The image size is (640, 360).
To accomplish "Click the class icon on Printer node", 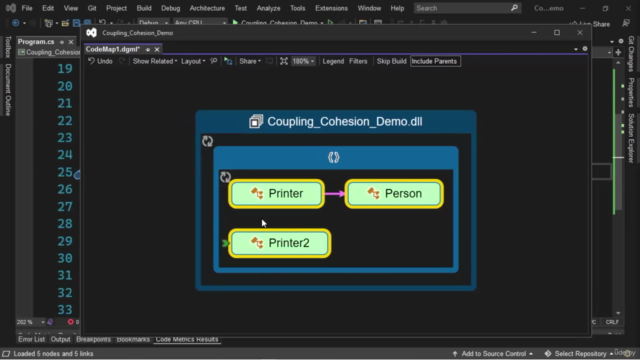I will pos(257,193).
